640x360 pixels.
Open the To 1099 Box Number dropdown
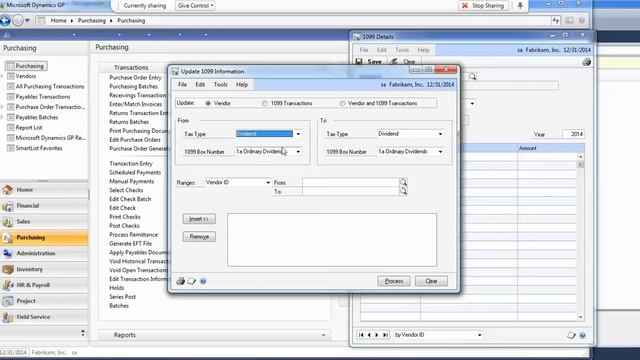(440, 152)
